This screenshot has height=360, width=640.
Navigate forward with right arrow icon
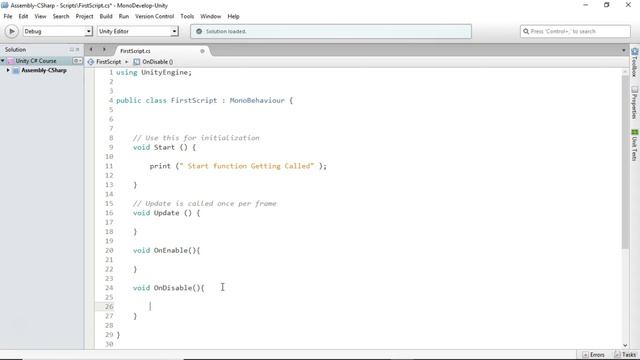pyautogui.click(x=104, y=50)
